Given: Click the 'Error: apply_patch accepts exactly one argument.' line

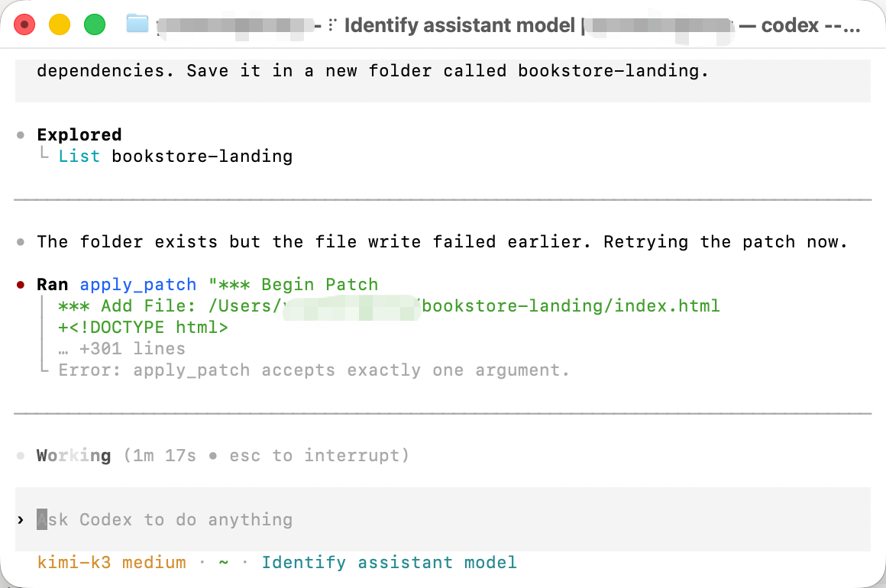Looking at the screenshot, I should pos(314,370).
